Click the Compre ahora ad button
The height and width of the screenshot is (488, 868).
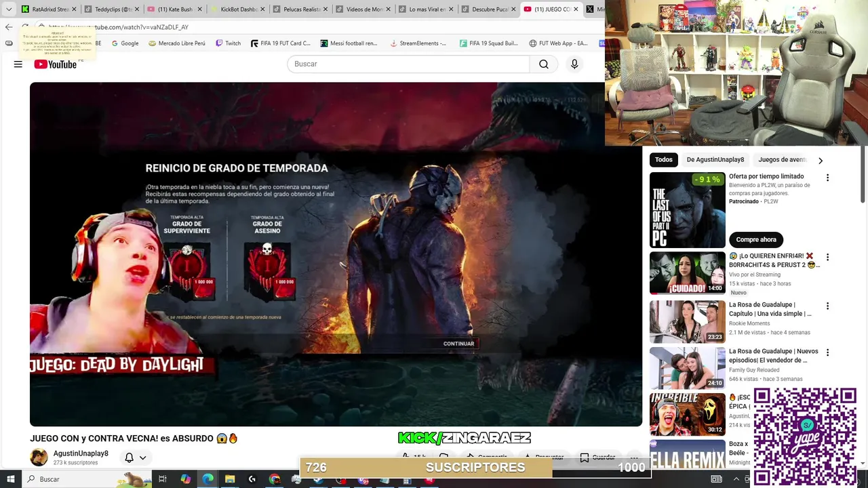tap(756, 239)
